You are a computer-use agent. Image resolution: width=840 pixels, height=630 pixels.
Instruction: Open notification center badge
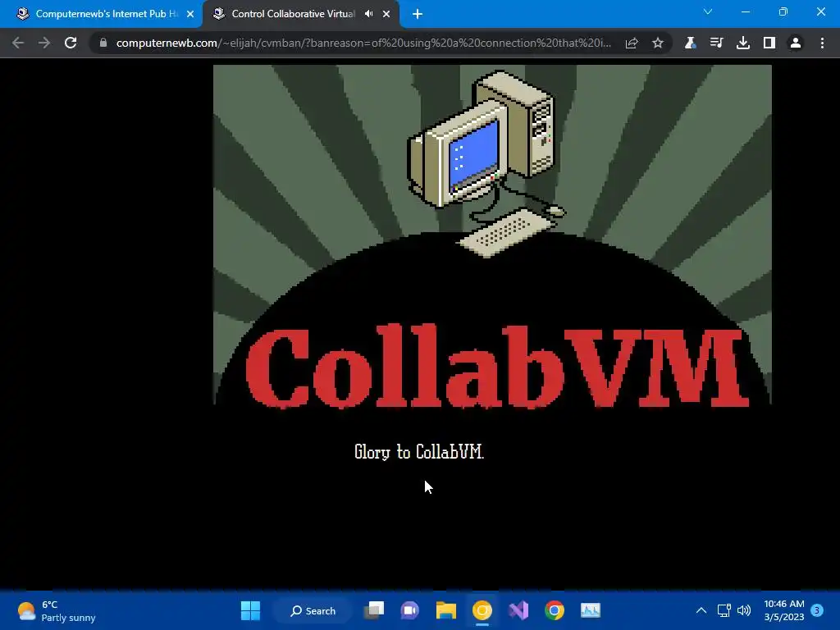point(817,610)
